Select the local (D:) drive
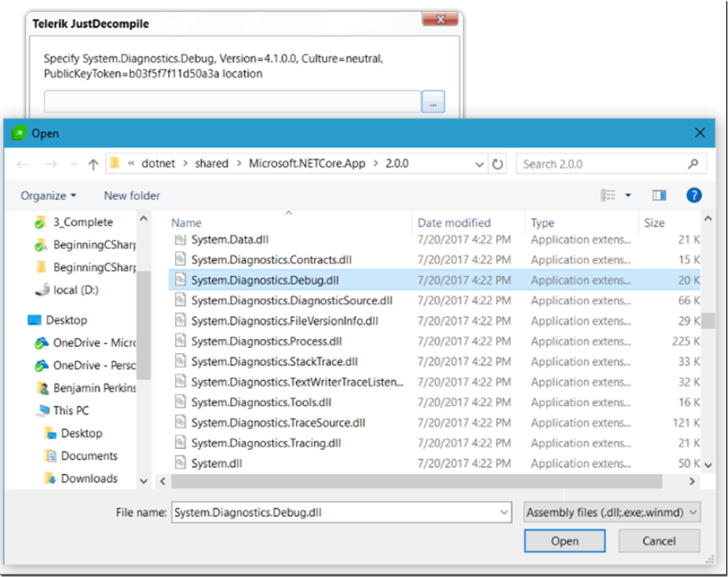Screen dimensions: 728x577 pyautogui.click(x=75, y=290)
